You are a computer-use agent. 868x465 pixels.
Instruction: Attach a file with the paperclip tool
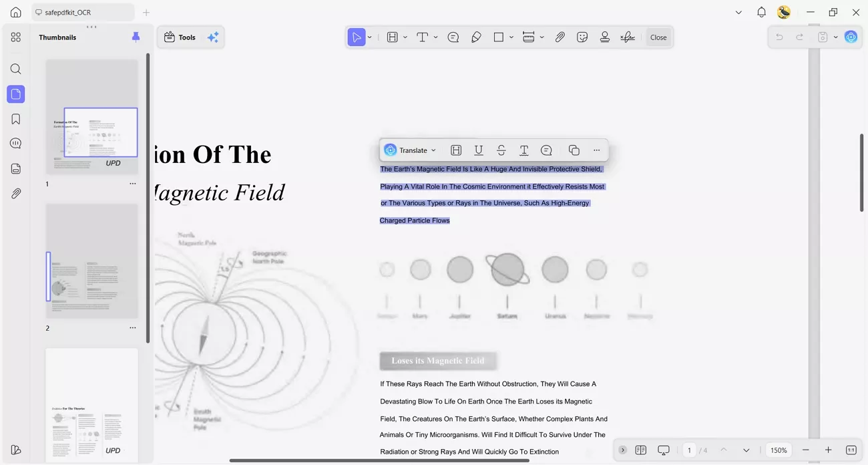(x=560, y=37)
